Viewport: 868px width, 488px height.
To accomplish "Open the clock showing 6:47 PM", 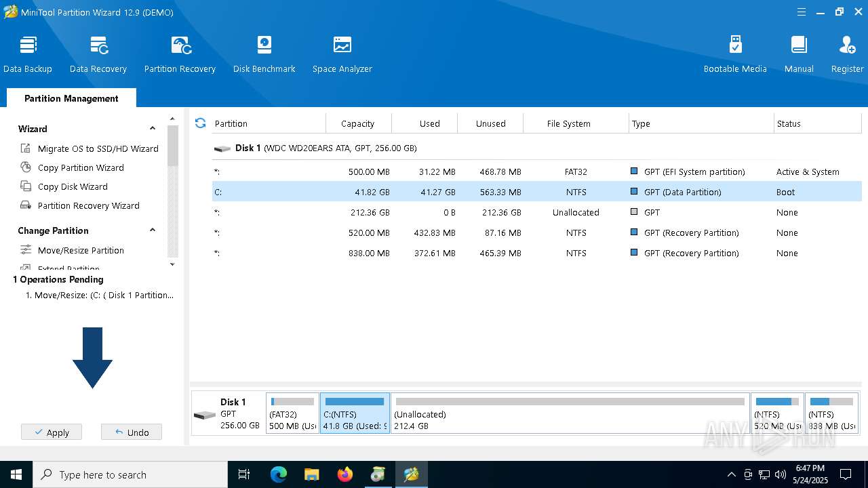I will tap(810, 474).
